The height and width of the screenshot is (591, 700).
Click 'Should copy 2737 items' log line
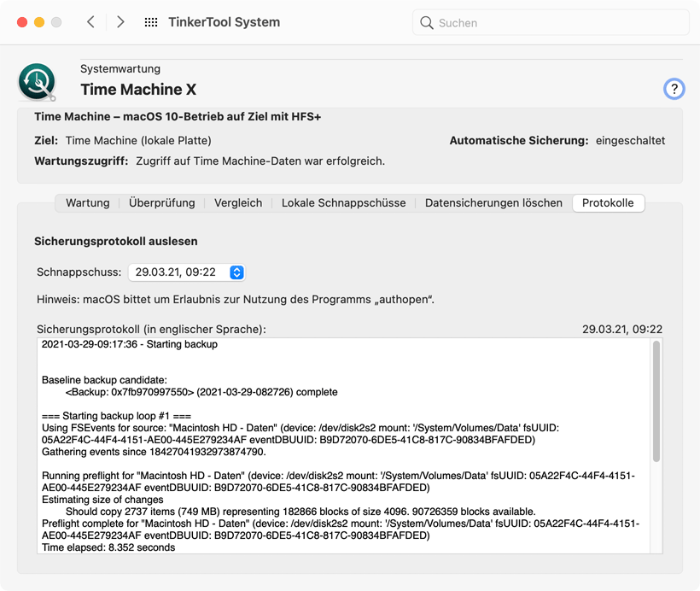click(x=300, y=512)
